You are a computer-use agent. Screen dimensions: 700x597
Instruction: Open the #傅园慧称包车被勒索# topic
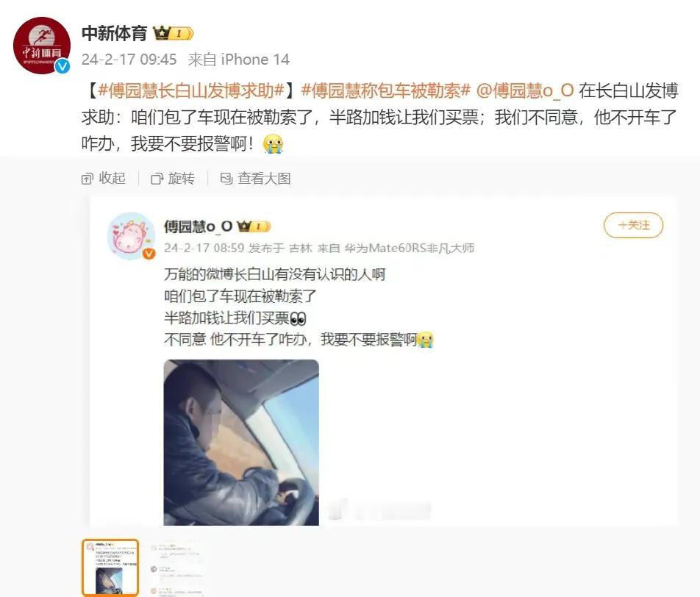tap(386, 90)
